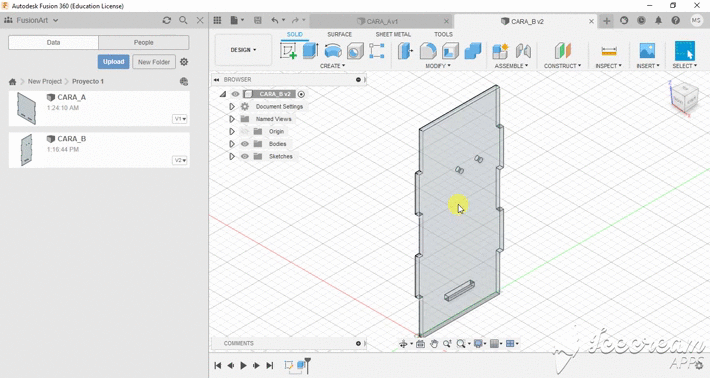The height and width of the screenshot is (378, 710).
Task: Open the INSPECT dropdown menu
Action: point(609,66)
